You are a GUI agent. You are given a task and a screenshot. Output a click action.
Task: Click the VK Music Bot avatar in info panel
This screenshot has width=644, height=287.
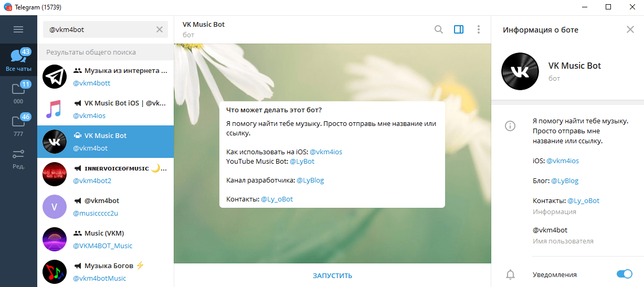[520, 71]
